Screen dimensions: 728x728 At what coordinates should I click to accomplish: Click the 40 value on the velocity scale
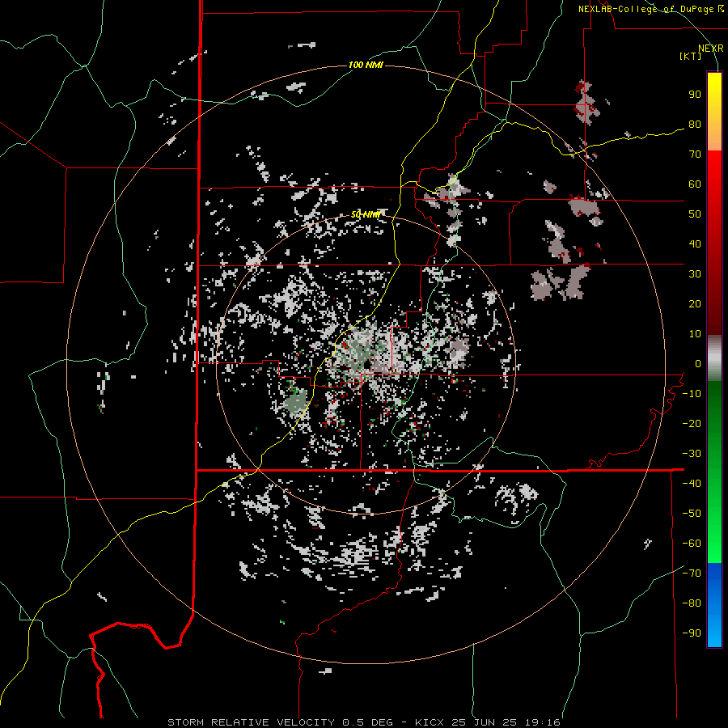click(695, 243)
